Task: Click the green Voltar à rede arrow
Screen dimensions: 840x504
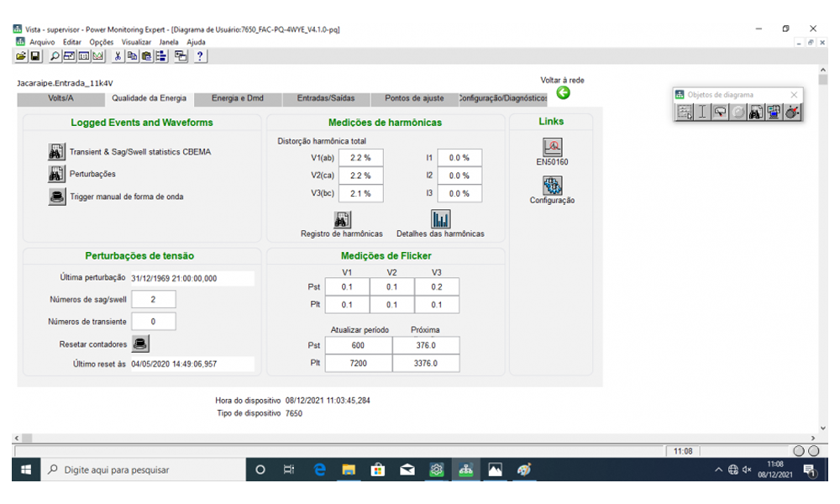Action: click(x=563, y=92)
